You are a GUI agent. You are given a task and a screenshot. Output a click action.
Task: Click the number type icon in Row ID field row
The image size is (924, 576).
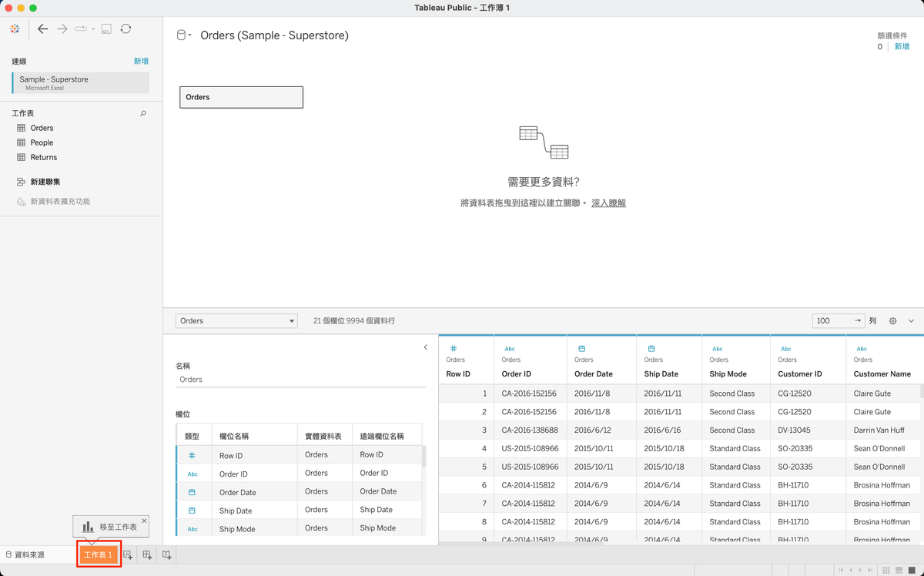(192, 455)
